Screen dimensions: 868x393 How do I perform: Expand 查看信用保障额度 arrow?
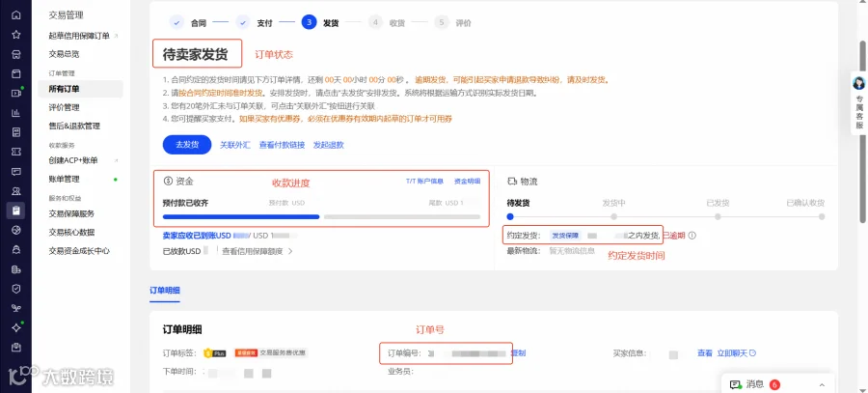[289, 251]
